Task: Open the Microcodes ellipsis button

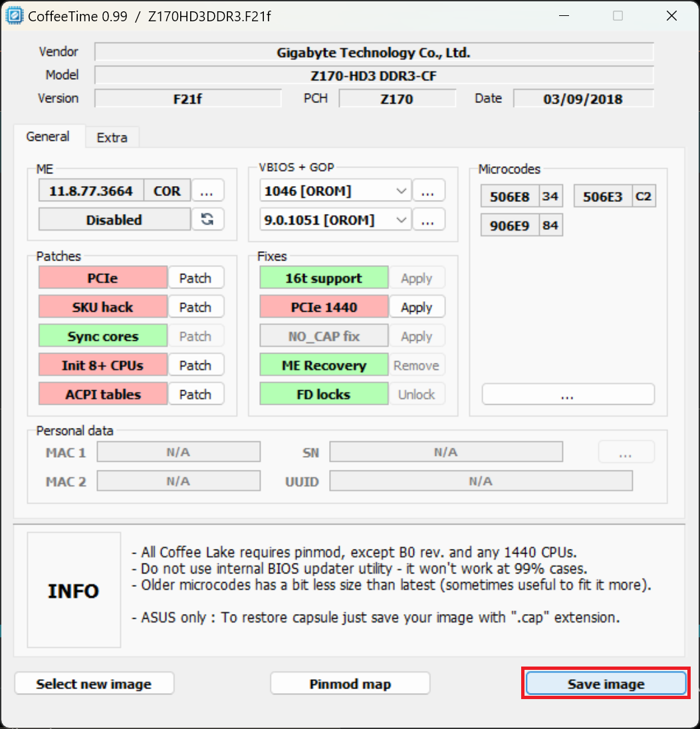Action: pyautogui.click(x=568, y=394)
